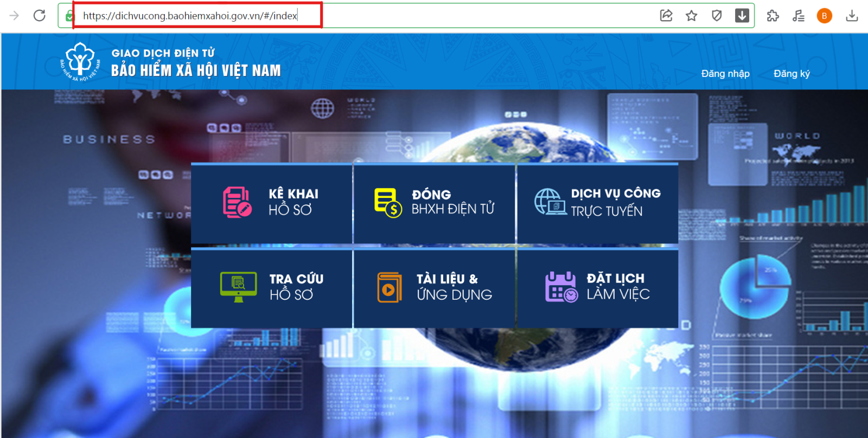Click the browser forward arrow
Screen dimensions: 868x438
click(x=14, y=16)
